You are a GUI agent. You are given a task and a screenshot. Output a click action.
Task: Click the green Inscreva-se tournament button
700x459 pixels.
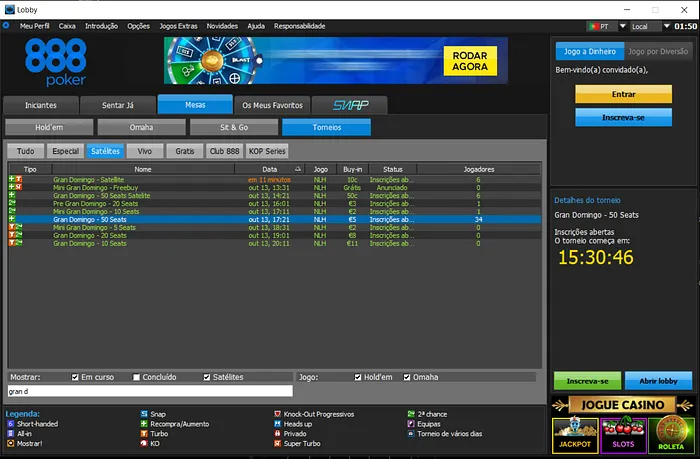(588, 381)
